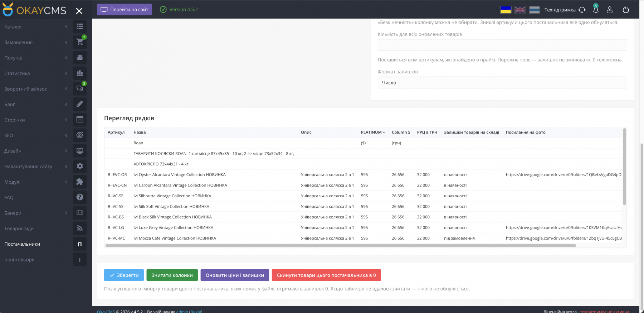Image resolution: width=644 pixels, height=313 pixels.
Task: Open the Orders shopping cart icon
Action: tap(80, 42)
